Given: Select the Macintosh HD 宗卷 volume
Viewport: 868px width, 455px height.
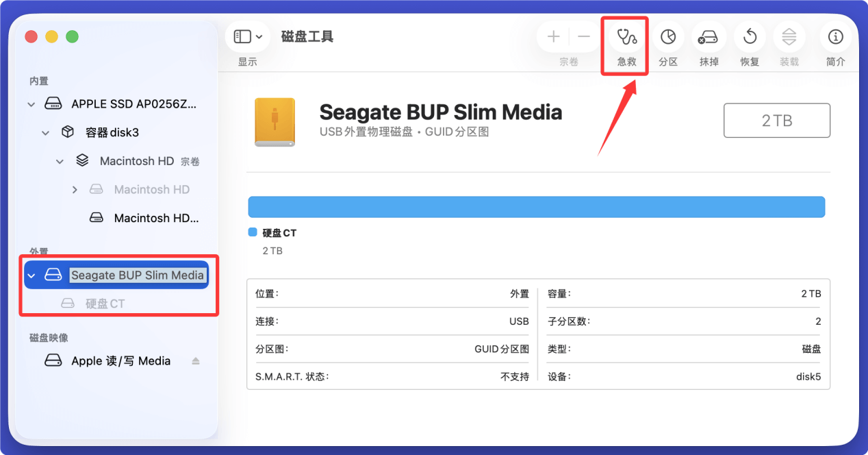Looking at the screenshot, I should pos(137,160).
